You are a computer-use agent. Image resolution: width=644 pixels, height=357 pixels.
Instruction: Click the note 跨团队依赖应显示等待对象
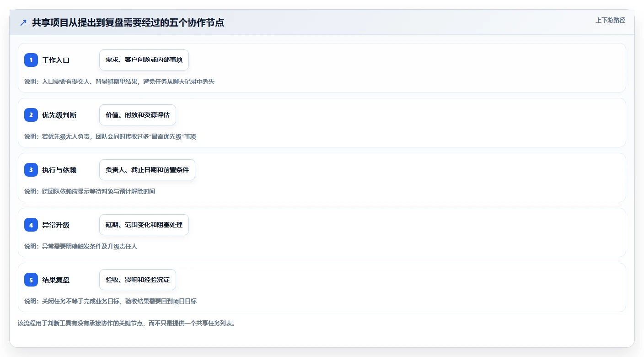point(90,191)
